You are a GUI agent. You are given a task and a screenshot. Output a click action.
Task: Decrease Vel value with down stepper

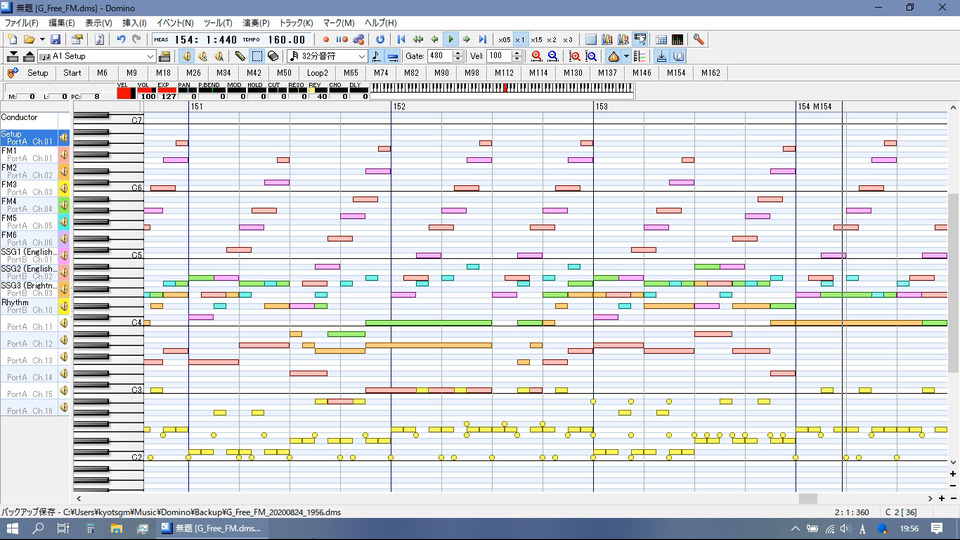click(517, 59)
